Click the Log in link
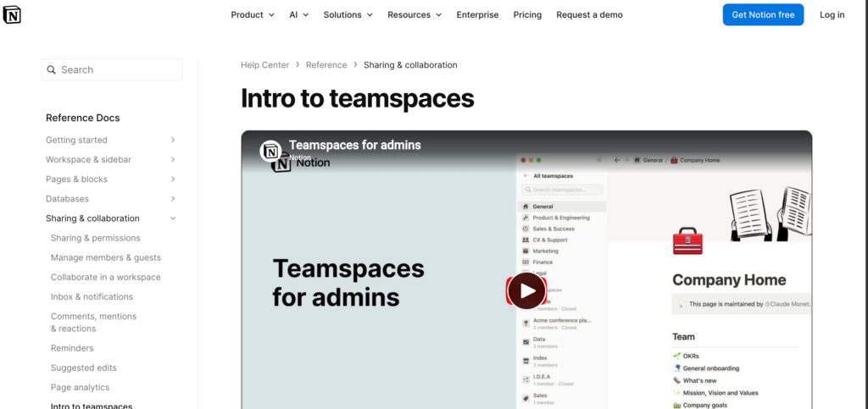Screen dimensions: 868x409 coord(832,14)
